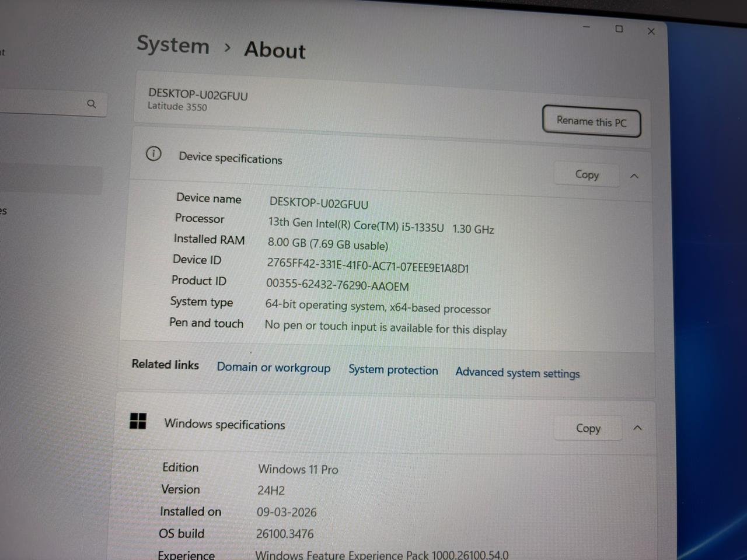Collapse the Device specifications section chevron
The height and width of the screenshot is (560, 747).
click(634, 176)
